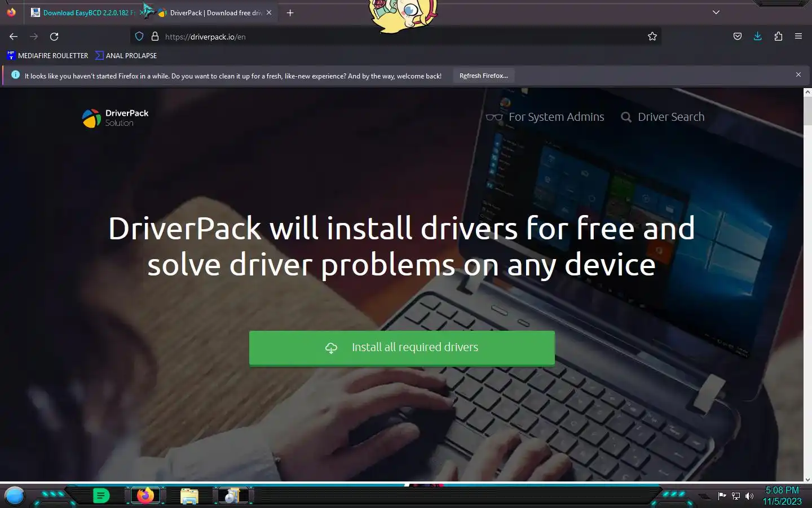Click the network tray icon
Screen dimensions: 812x508
(x=736, y=496)
